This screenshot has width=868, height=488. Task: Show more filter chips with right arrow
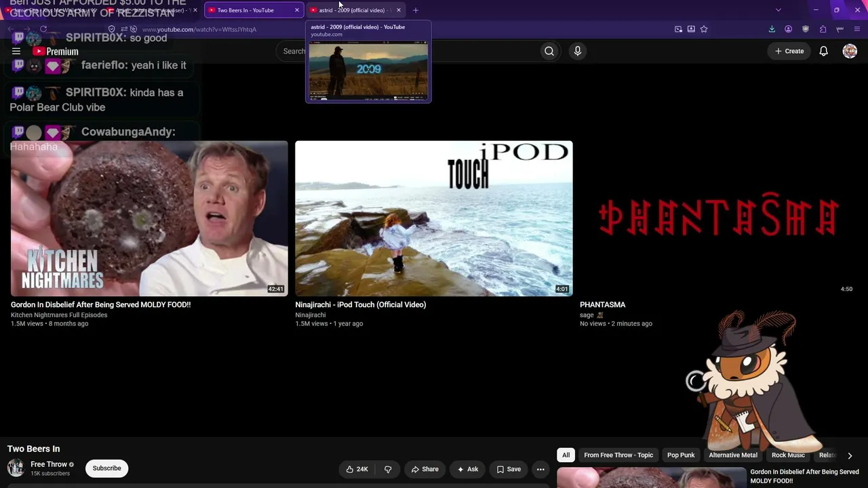(850, 455)
